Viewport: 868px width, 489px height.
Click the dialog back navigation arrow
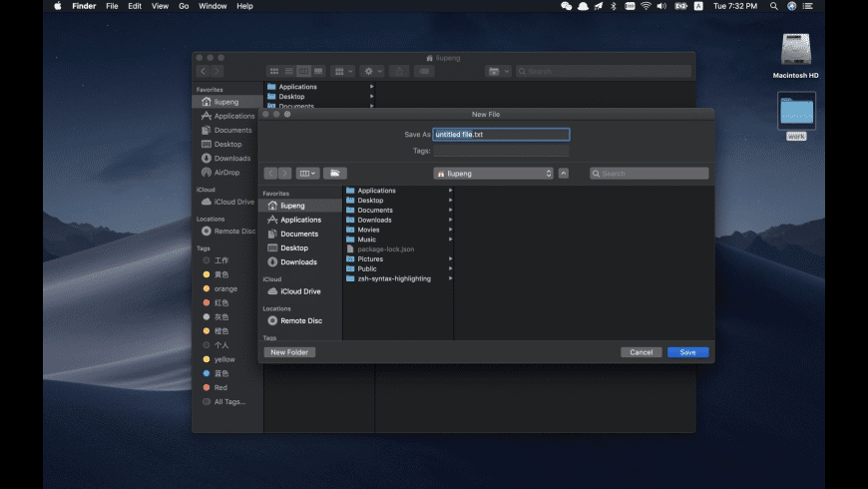(270, 174)
